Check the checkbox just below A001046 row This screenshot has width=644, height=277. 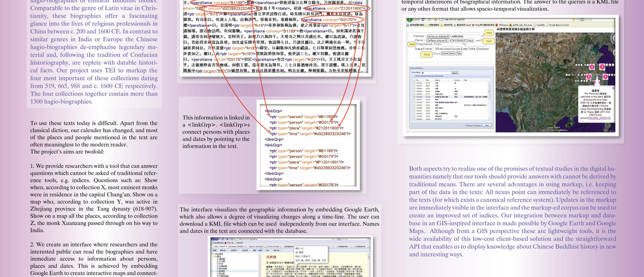click(x=414, y=99)
